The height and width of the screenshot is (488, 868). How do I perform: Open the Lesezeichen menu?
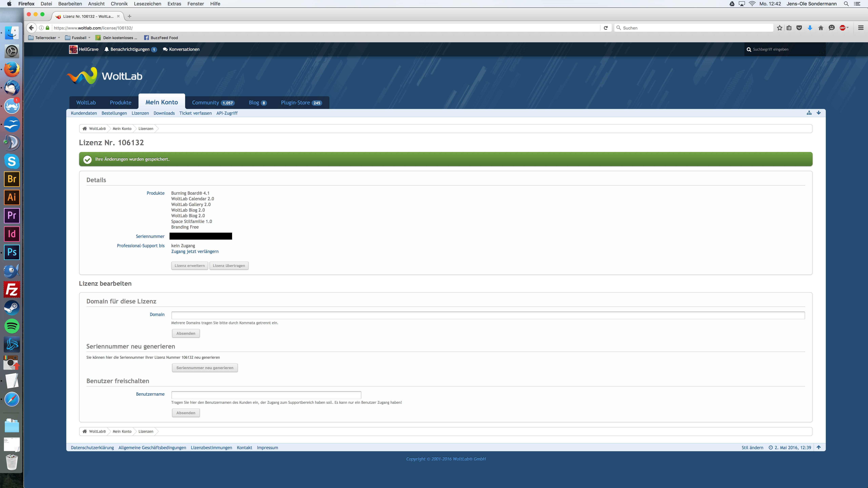147,4
